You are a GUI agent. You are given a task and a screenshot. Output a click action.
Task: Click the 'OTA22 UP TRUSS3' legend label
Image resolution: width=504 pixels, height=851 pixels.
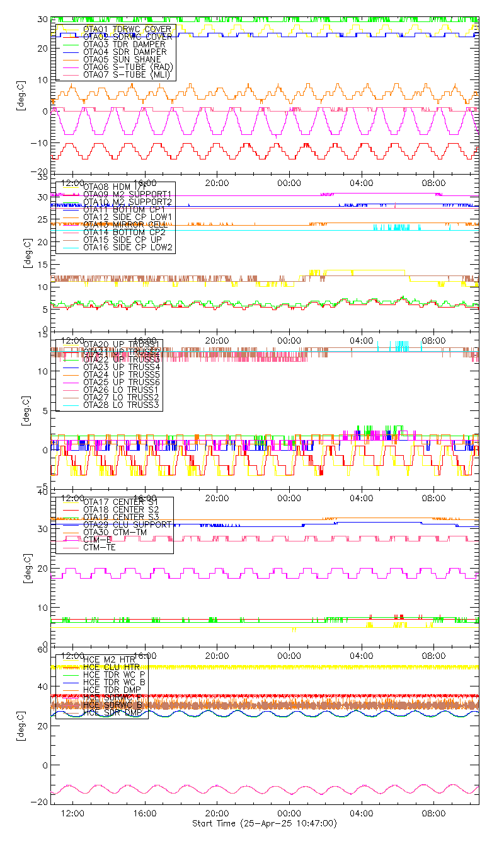tap(122, 359)
